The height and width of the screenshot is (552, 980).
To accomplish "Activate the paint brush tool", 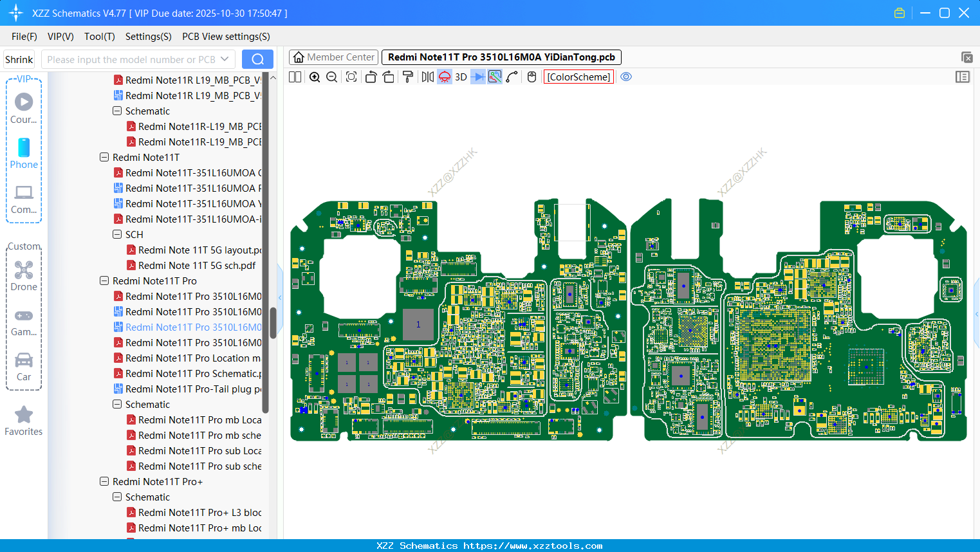I will click(x=407, y=77).
